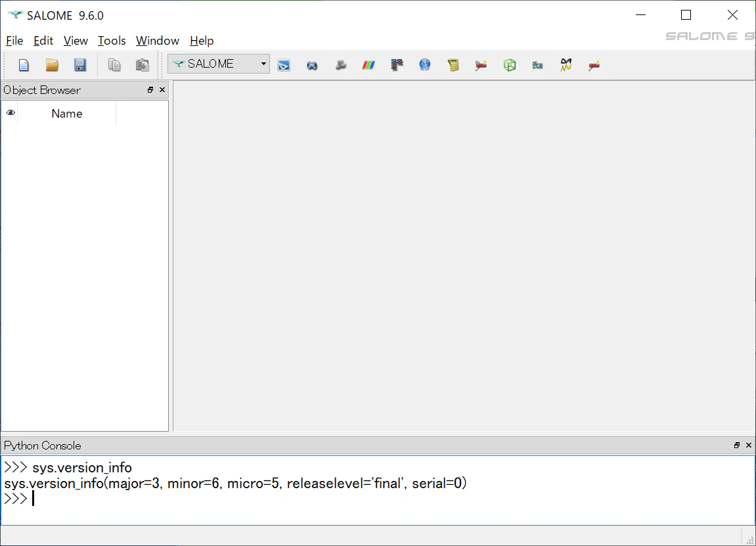Click the Paste clipboard toolbar icon

click(143, 64)
